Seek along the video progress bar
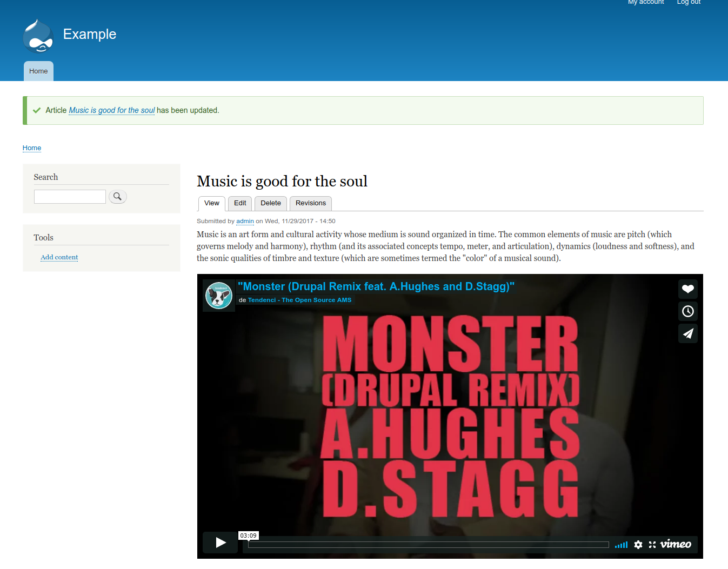728x569 pixels. (x=429, y=545)
